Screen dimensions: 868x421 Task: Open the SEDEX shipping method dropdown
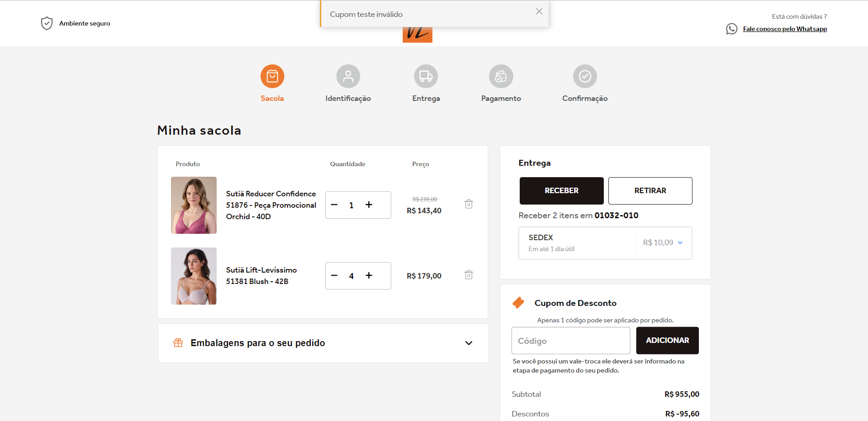(605, 243)
